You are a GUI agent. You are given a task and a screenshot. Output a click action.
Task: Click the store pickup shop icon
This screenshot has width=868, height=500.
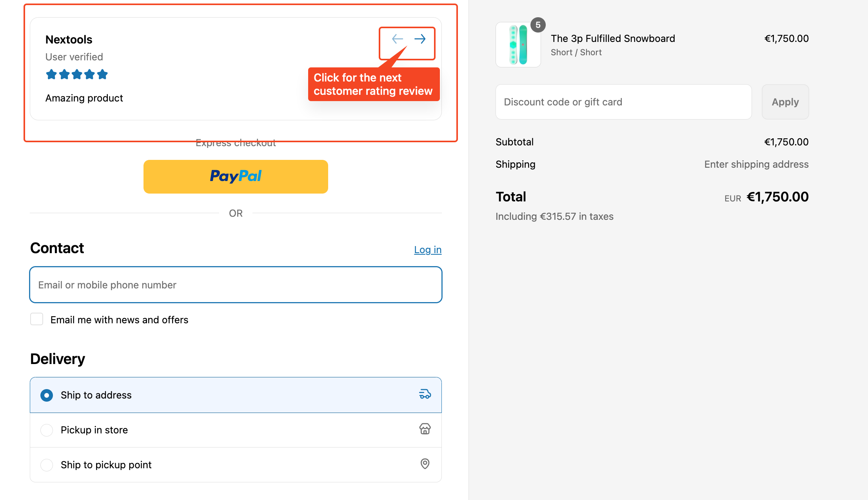click(425, 429)
